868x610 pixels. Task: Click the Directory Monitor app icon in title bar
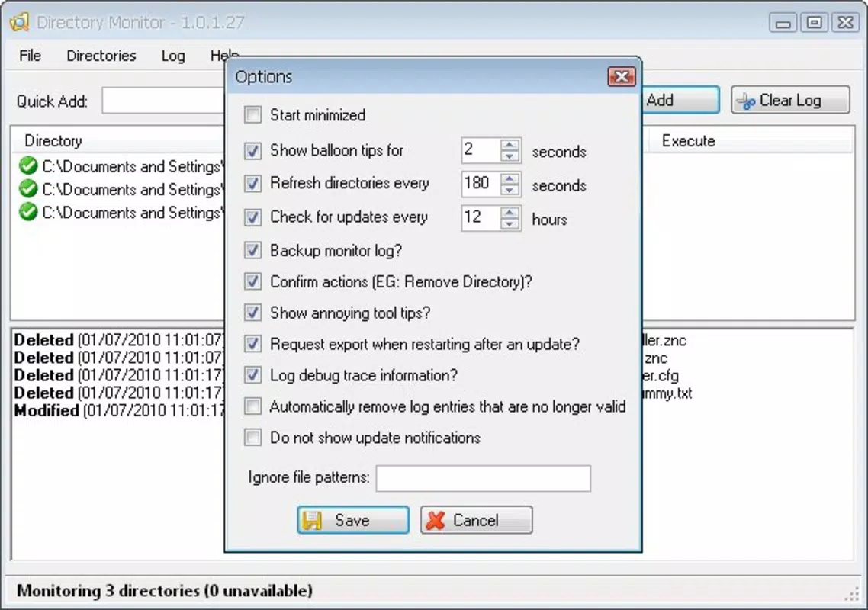19,22
